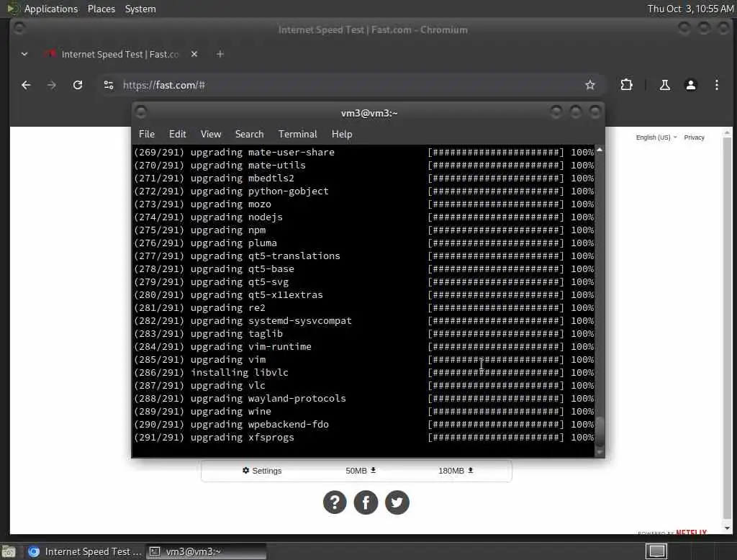Bookmark this page with star icon
This screenshot has width=737, height=560.
[590, 85]
